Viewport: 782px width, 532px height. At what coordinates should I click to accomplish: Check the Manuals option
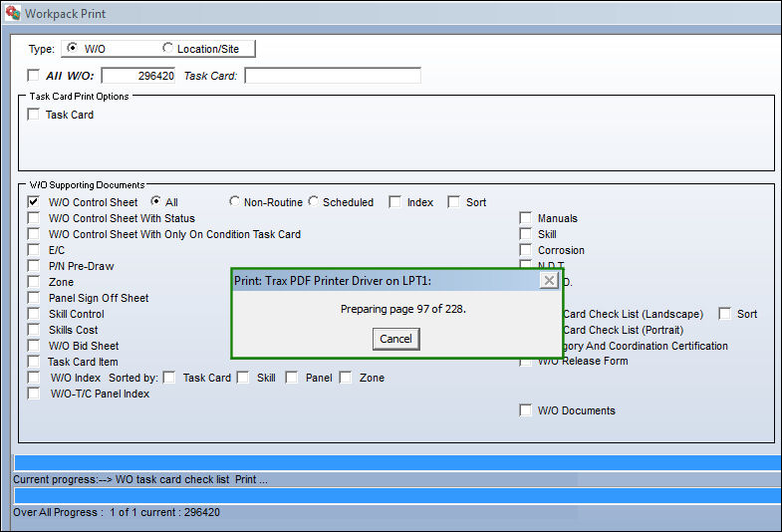525,218
